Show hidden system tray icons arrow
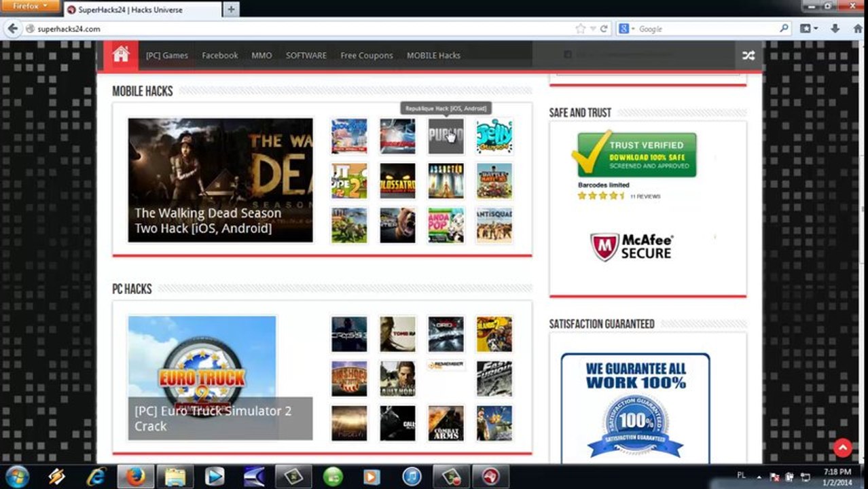 (x=759, y=476)
